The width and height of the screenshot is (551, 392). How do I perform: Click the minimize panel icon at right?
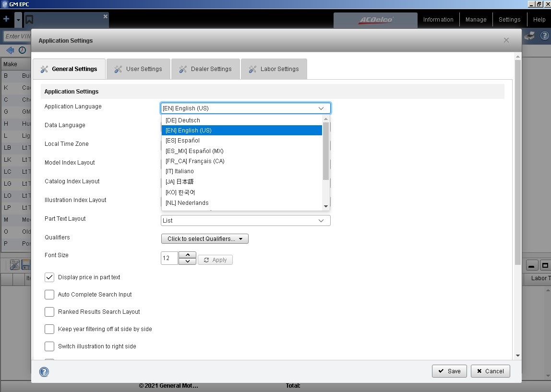pyautogui.click(x=532, y=265)
